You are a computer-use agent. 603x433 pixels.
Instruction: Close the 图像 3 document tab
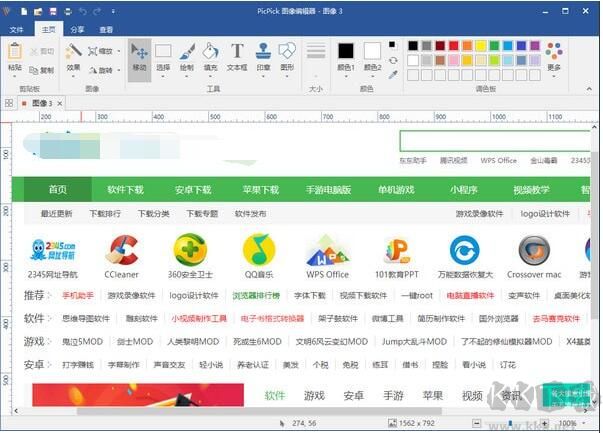[60, 103]
